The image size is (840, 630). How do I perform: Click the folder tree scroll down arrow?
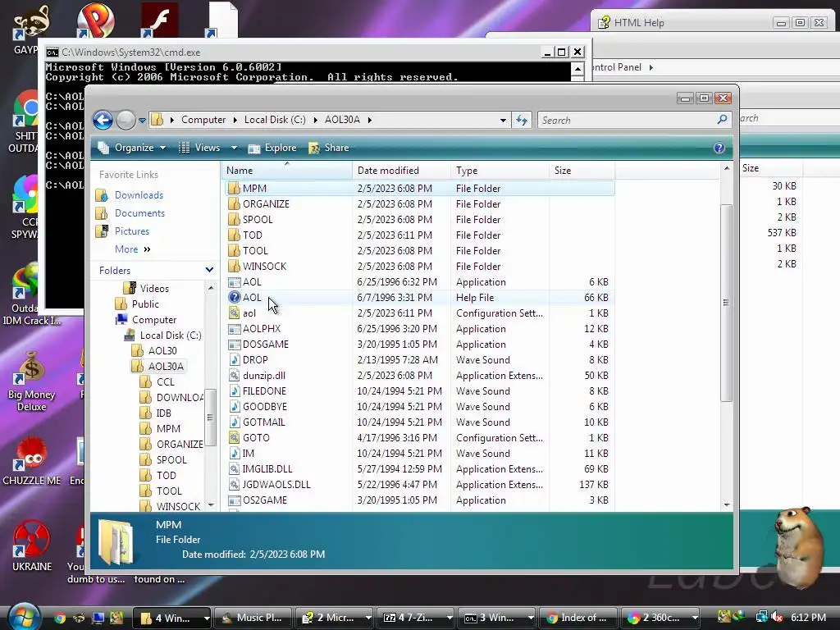[211, 504]
